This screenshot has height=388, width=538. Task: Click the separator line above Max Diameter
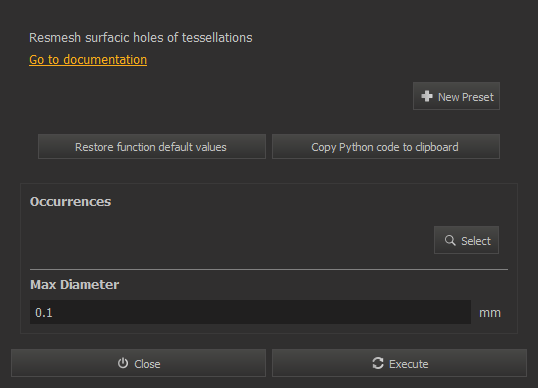click(269, 270)
